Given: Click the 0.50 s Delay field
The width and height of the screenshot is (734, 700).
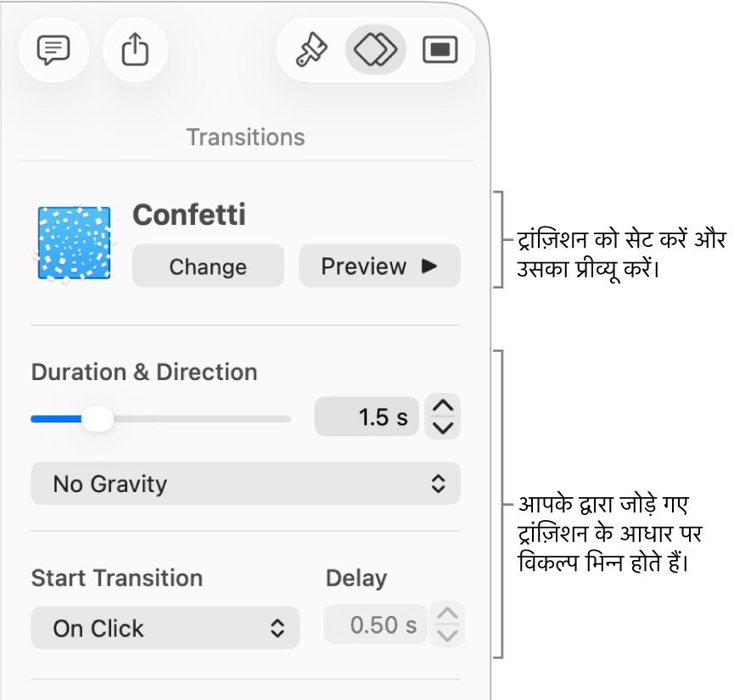Looking at the screenshot, I should point(374,624).
